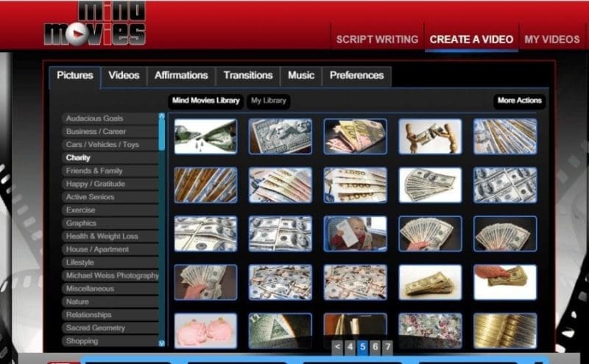589x364 pixels.
Task: Select Cars / Vehicles / Toys category
Action: pos(110,145)
